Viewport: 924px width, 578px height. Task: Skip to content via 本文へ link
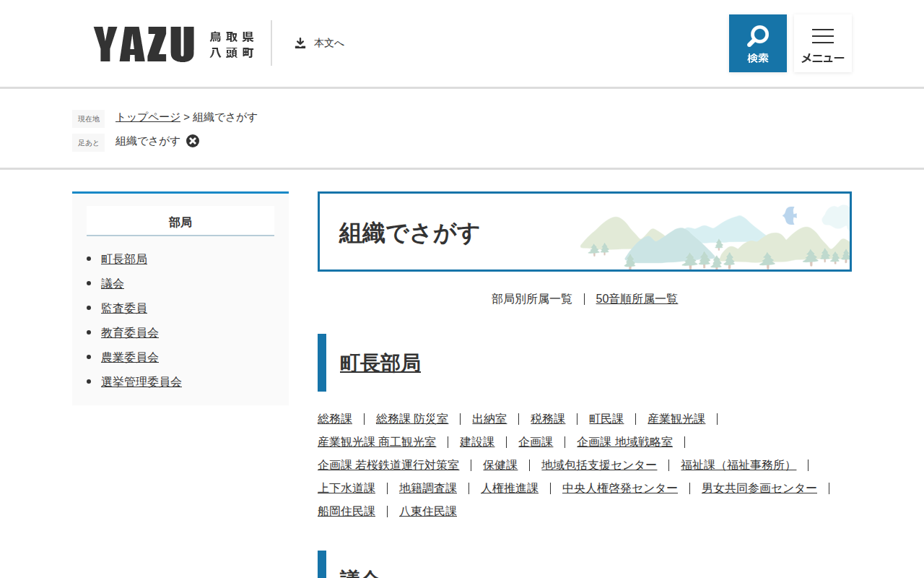click(x=320, y=43)
